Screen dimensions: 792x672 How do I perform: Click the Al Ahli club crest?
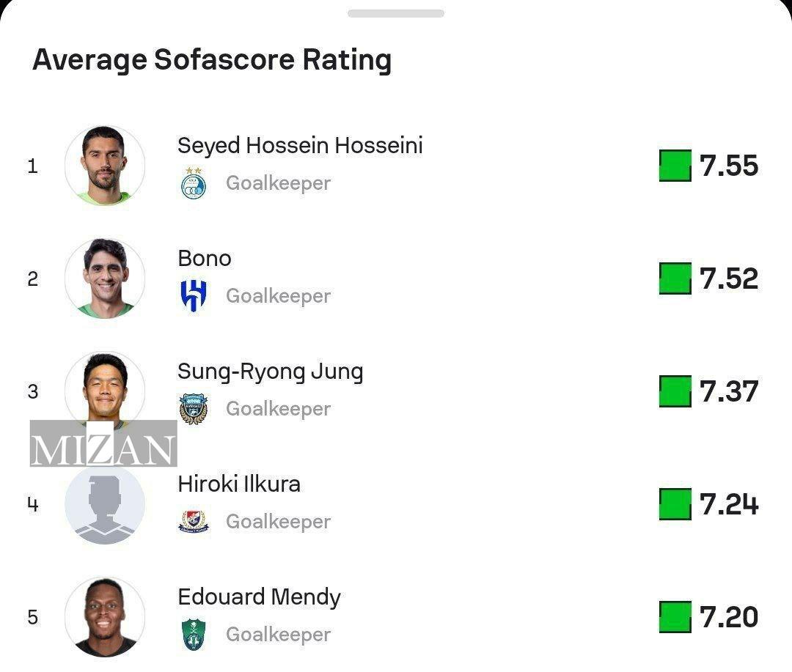click(x=194, y=635)
